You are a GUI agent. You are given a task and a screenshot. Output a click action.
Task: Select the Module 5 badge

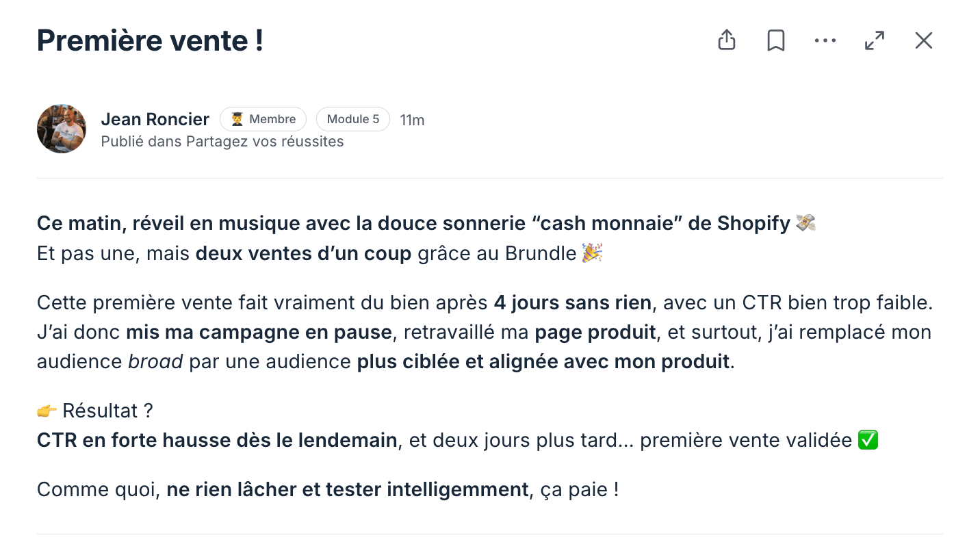[x=353, y=119]
